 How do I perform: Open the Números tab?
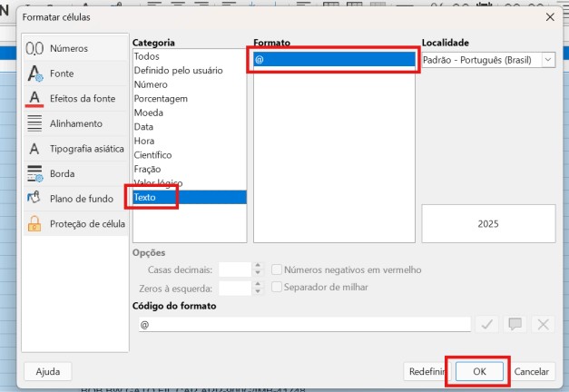[76, 48]
